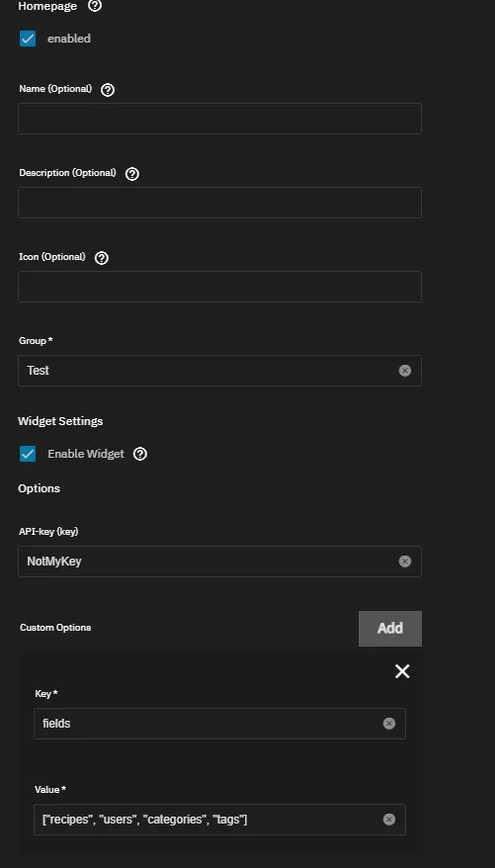The width and height of the screenshot is (495, 868).
Task: Remove the custom option with X
Action: tap(402, 671)
